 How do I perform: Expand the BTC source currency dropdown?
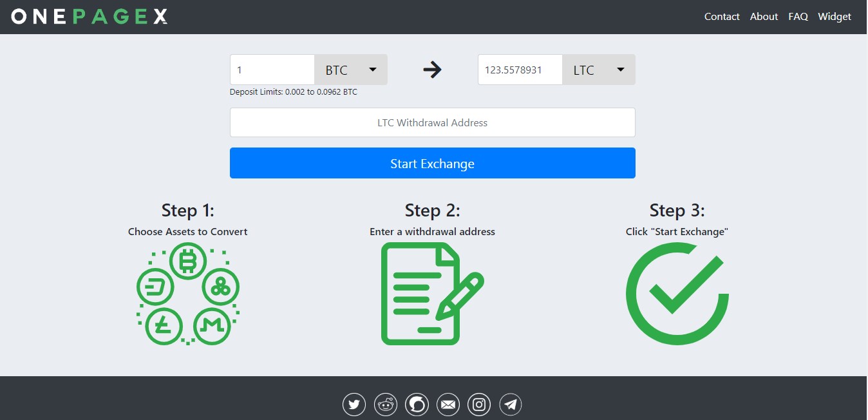tap(351, 70)
